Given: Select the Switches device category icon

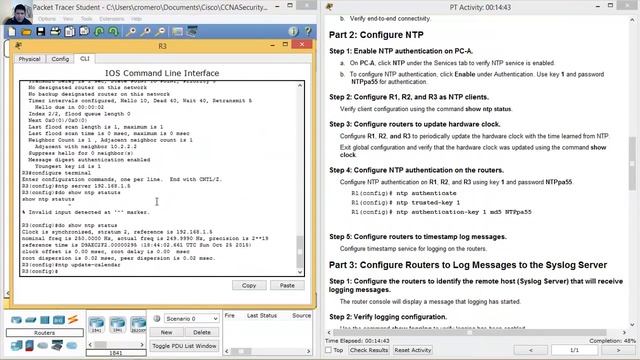Looking at the screenshot, I should (31, 320).
